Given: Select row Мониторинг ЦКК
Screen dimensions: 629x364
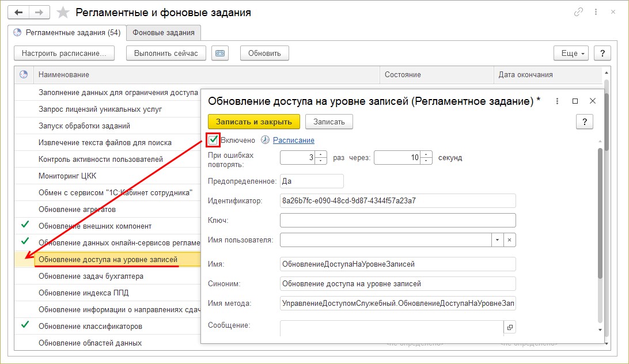Looking at the screenshot, I should tap(108, 176).
